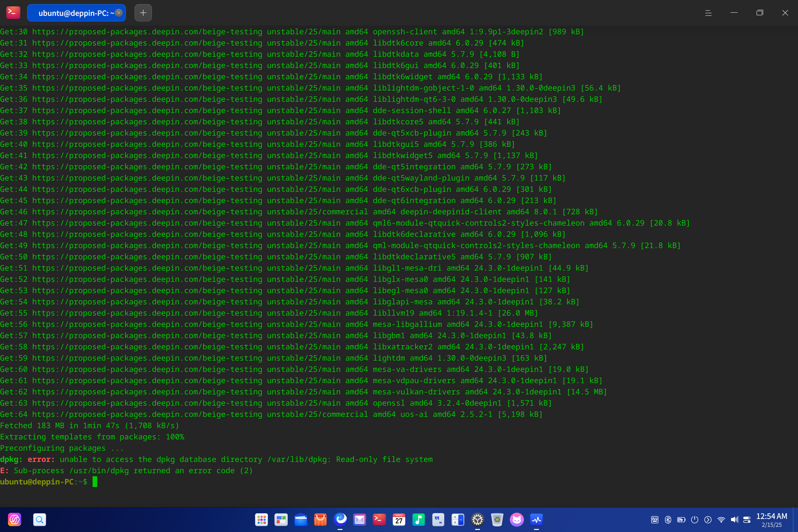The image size is (798, 532).
Task: Open multitasking view from dock
Action: pos(281,519)
